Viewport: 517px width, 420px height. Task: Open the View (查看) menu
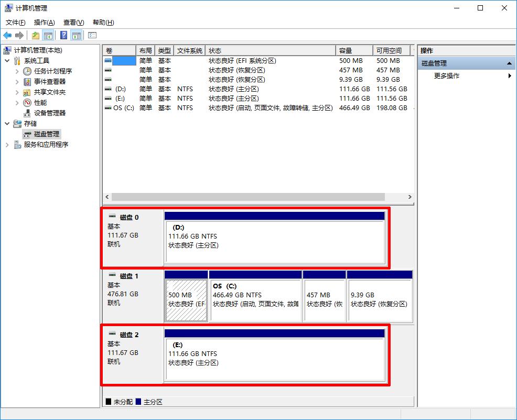coord(73,23)
